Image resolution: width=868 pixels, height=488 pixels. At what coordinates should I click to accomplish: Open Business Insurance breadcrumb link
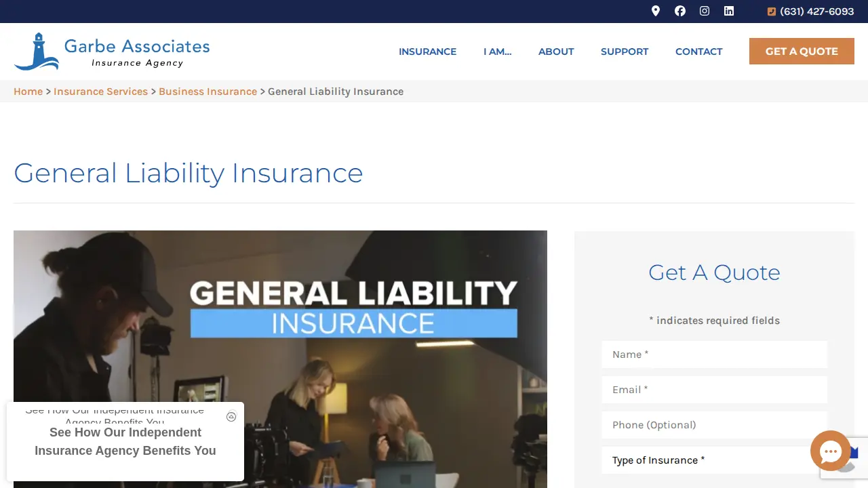[208, 91]
